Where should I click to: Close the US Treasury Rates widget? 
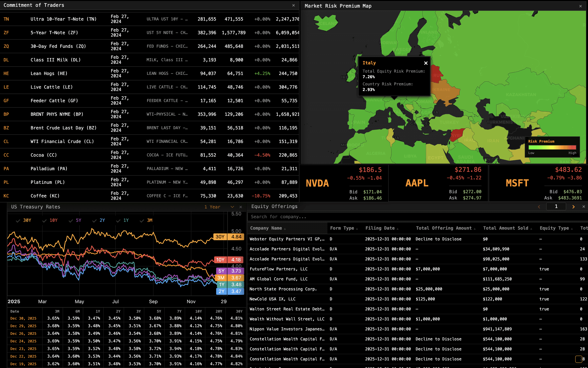[241, 207]
